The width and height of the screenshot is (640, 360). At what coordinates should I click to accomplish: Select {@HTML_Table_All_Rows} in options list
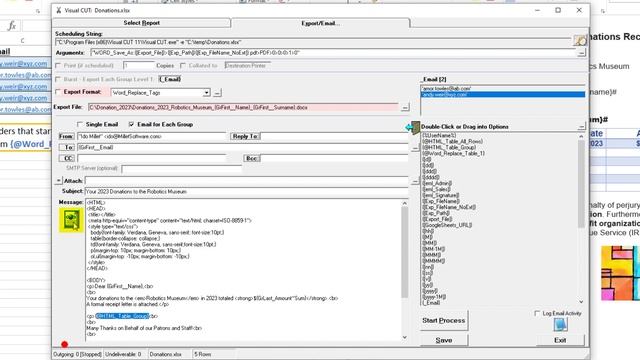tap(453, 141)
